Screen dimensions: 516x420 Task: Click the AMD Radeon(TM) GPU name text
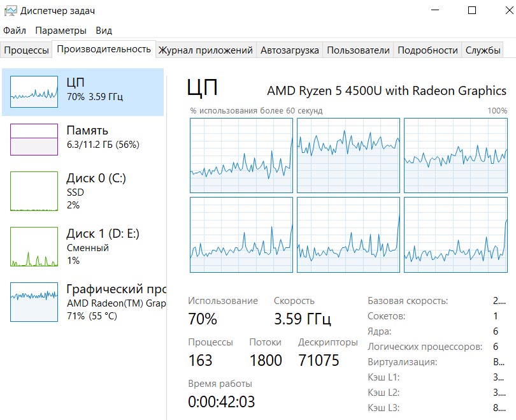tap(116, 303)
